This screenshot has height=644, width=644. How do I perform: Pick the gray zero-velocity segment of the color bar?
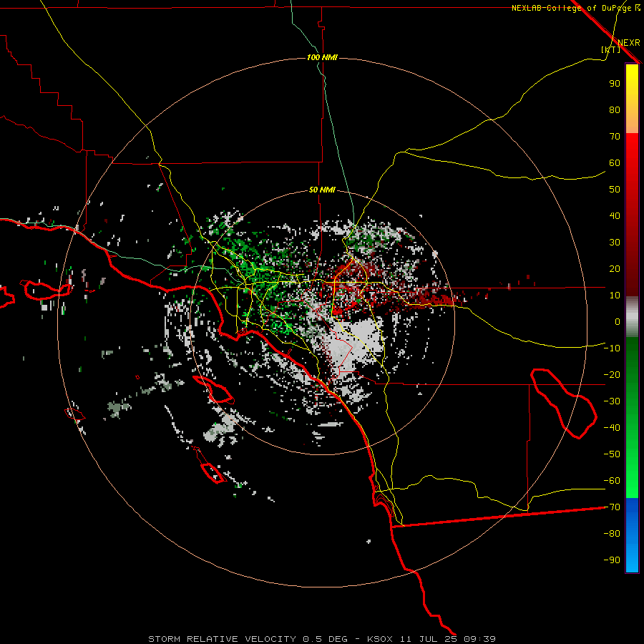pyautogui.click(x=632, y=318)
